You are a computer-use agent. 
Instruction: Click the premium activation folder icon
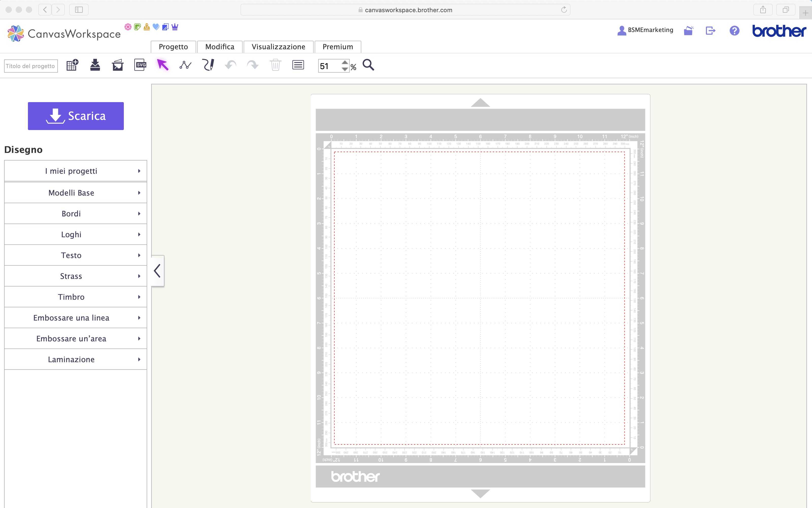(x=688, y=30)
